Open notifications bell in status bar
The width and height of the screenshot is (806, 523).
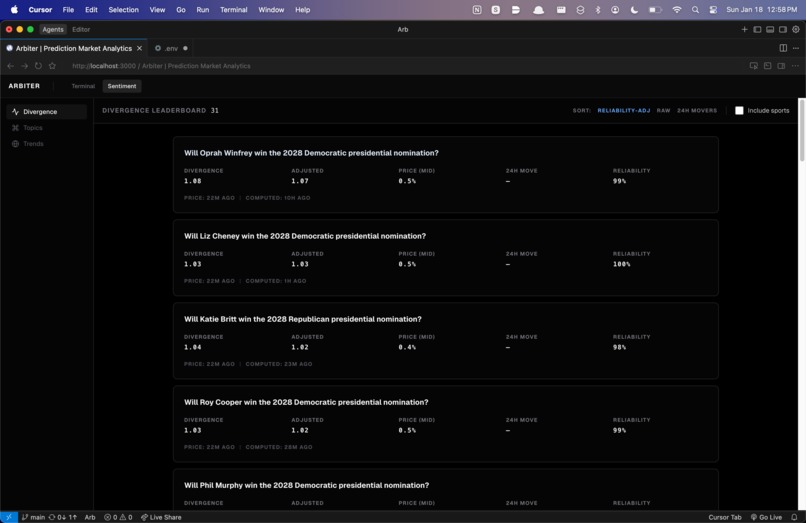point(794,517)
